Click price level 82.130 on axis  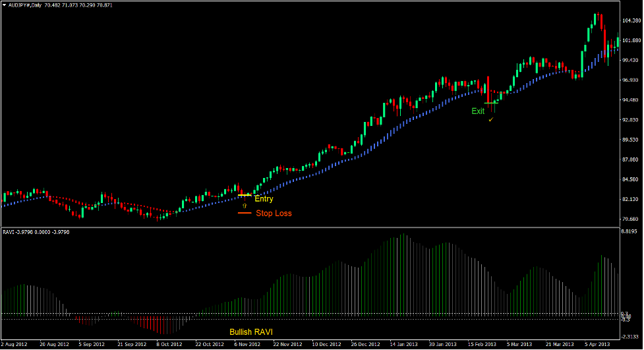(x=631, y=199)
